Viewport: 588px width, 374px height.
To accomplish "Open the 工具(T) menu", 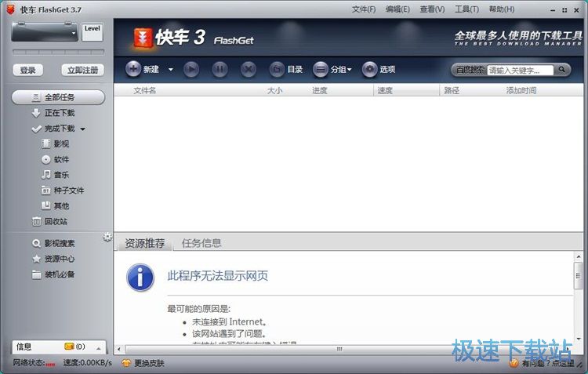I will (466, 9).
